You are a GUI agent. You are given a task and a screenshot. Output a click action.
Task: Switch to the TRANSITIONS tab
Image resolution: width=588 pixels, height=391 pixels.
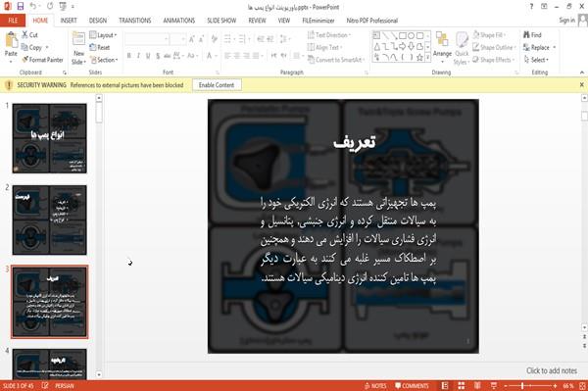point(135,21)
